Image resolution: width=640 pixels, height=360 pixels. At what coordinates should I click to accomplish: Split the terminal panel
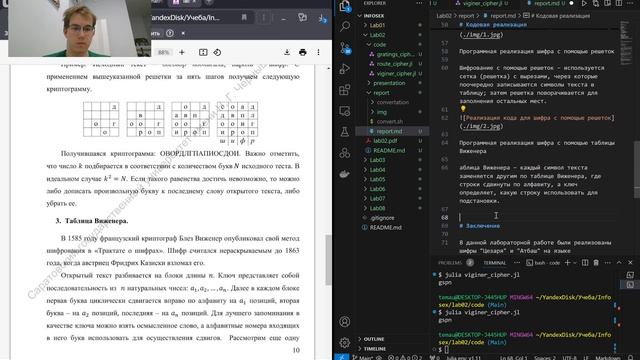585,262
